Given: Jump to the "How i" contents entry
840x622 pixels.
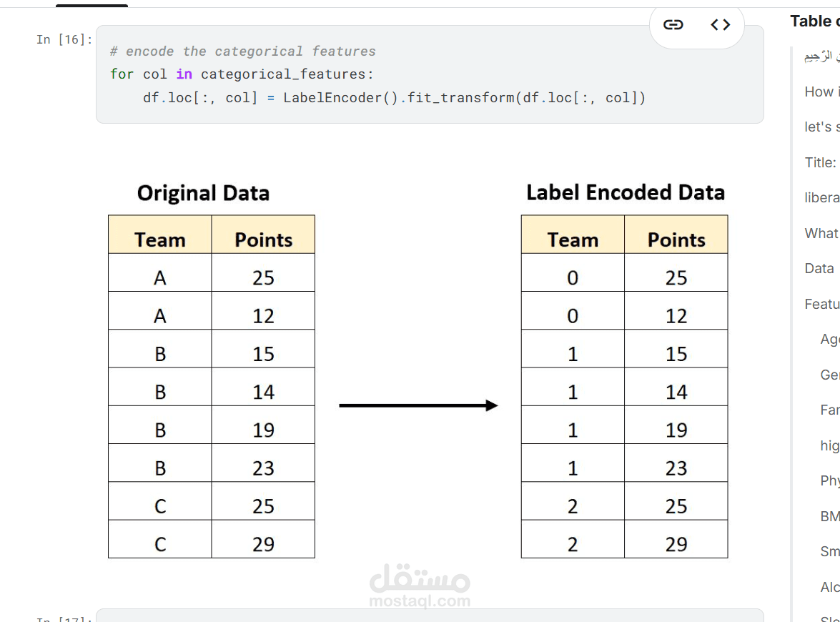Looking at the screenshot, I should tap(820, 92).
